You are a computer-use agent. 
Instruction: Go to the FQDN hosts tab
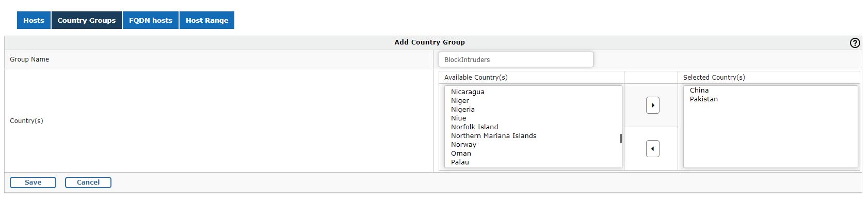pyautogui.click(x=151, y=20)
